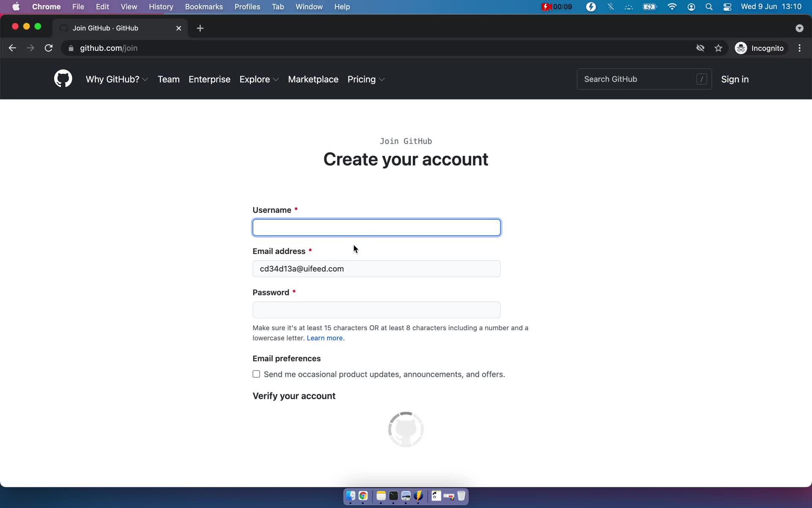Image resolution: width=812 pixels, height=508 pixels.
Task: Close the Join GitHub tab
Action: (x=178, y=28)
